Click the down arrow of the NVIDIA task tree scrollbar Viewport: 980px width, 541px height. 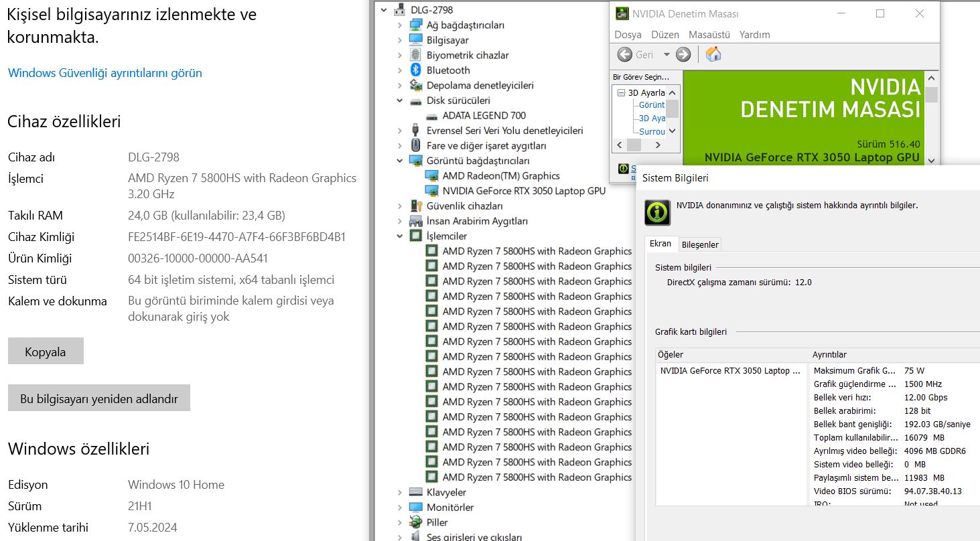673,131
